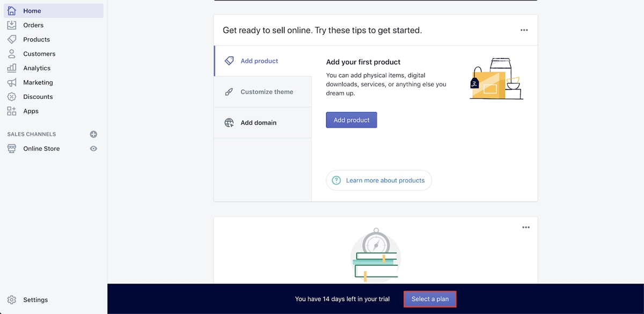Screen dimensions: 644x314
Task: Add a sales channel with plus icon
Action: [x=93, y=134]
